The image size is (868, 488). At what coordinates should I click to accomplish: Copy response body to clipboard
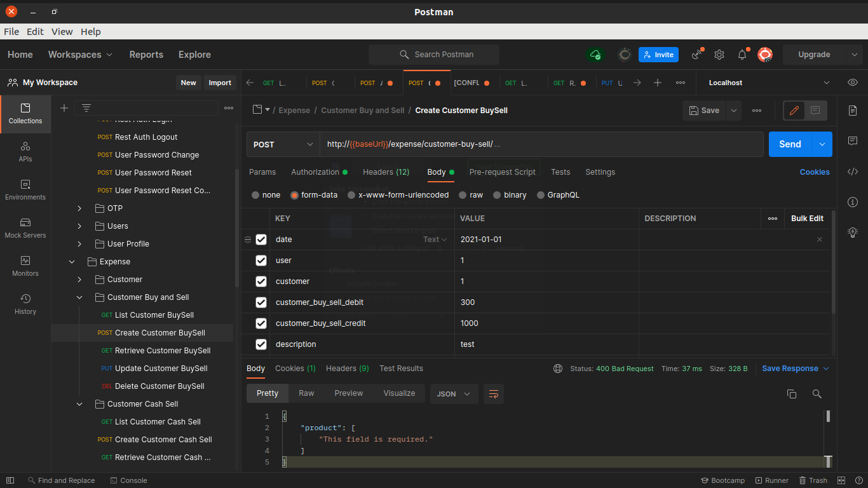[x=792, y=394]
